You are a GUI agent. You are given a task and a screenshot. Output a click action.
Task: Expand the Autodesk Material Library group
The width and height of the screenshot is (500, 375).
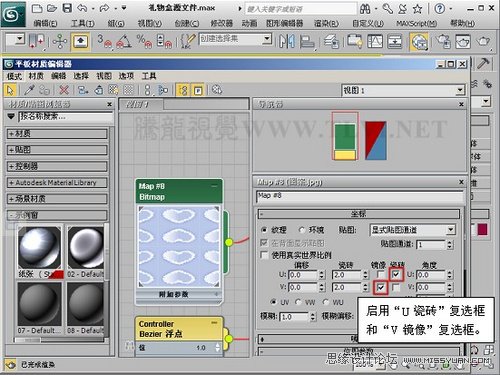pos(57,182)
